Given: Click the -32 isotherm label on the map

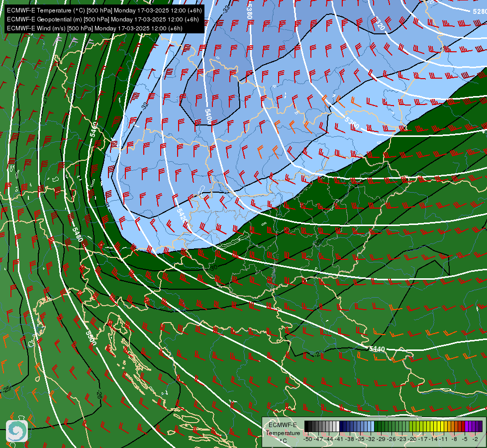Looking at the screenshot, I should pyautogui.click(x=145, y=106).
